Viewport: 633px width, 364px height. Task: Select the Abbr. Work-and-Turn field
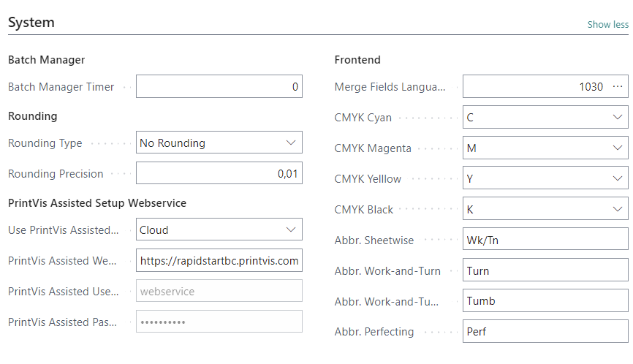pos(545,270)
